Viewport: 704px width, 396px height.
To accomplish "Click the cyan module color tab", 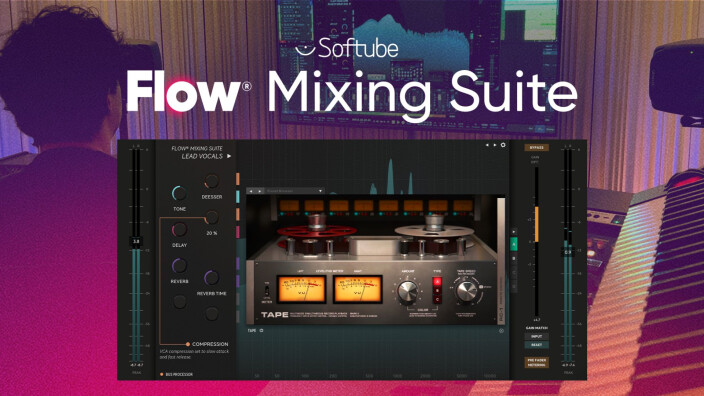I will pyautogui.click(x=238, y=196).
